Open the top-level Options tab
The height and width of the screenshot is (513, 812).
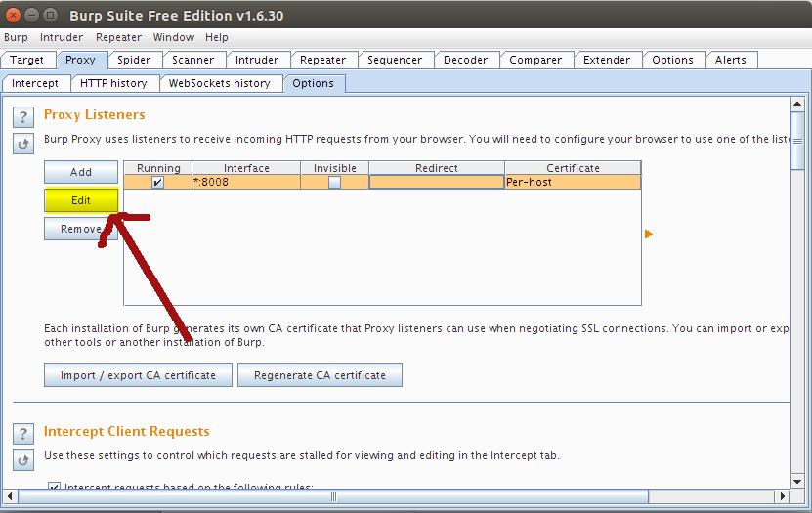click(672, 60)
